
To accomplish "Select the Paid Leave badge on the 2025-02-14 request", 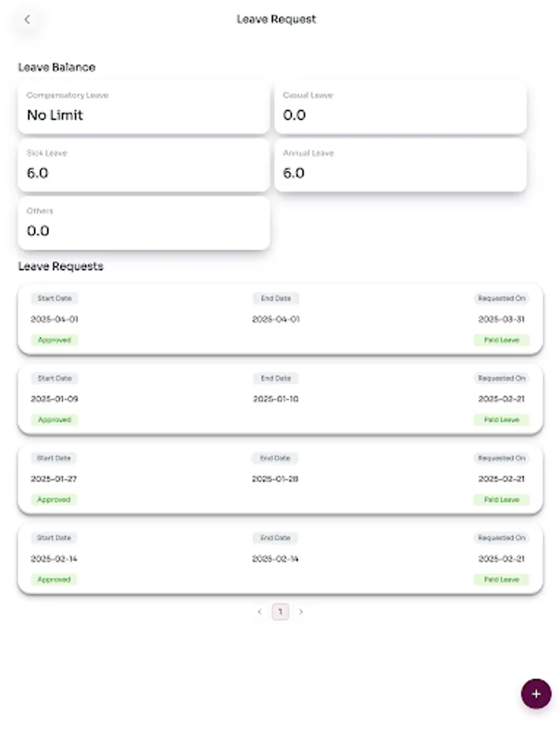I will (x=501, y=579).
